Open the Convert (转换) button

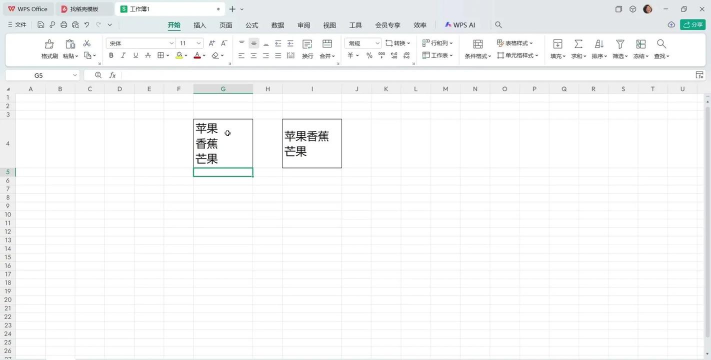[x=398, y=43]
